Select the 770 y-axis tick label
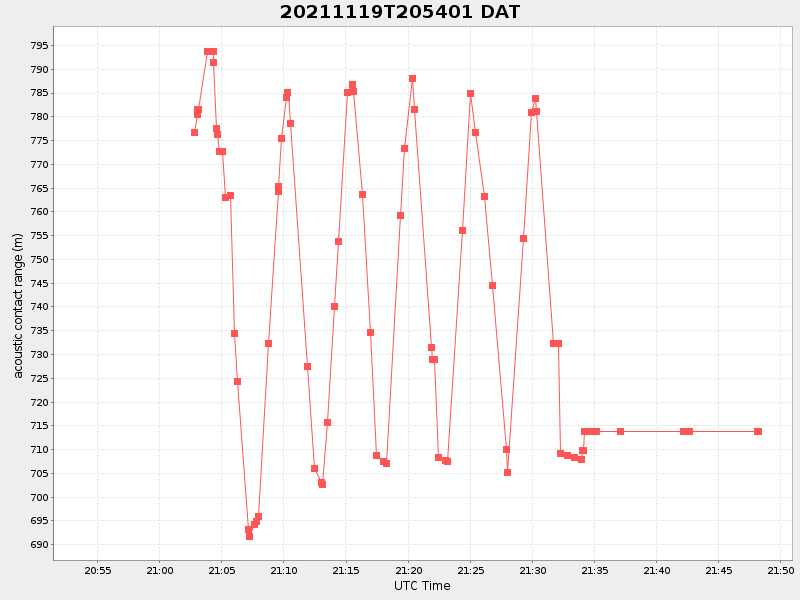Image resolution: width=800 pixels, height=600 pixels. 39,165
